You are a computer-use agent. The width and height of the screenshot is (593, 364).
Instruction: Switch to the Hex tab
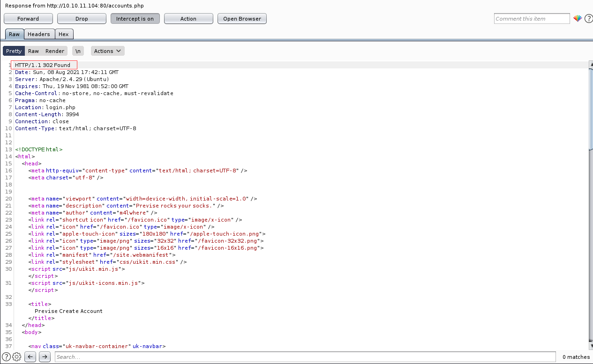tap(64, 34)
